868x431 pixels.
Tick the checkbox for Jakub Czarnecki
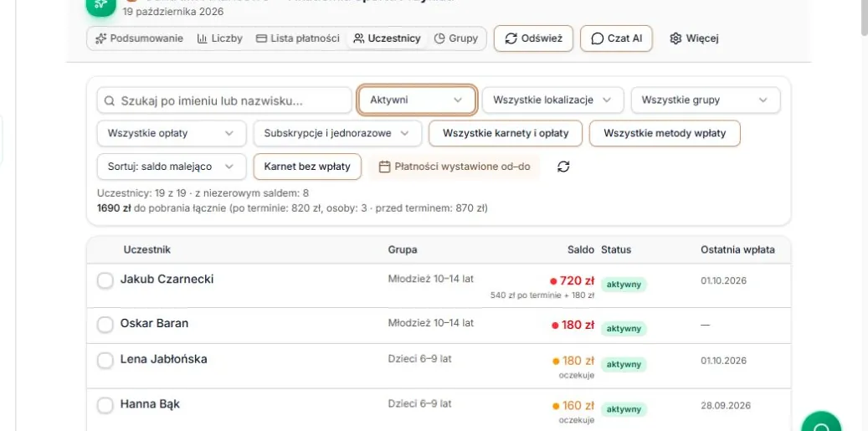click(105, 280)
